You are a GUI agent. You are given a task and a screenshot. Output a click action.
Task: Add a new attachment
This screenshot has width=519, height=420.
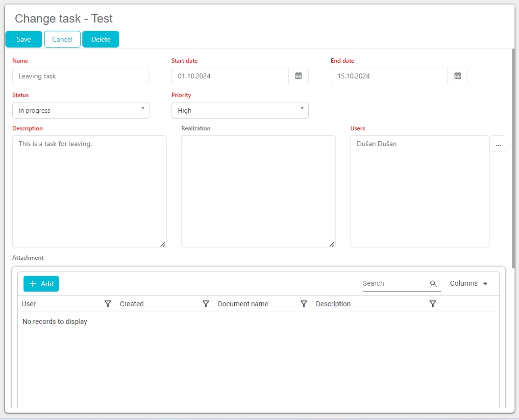pos(41,284)
